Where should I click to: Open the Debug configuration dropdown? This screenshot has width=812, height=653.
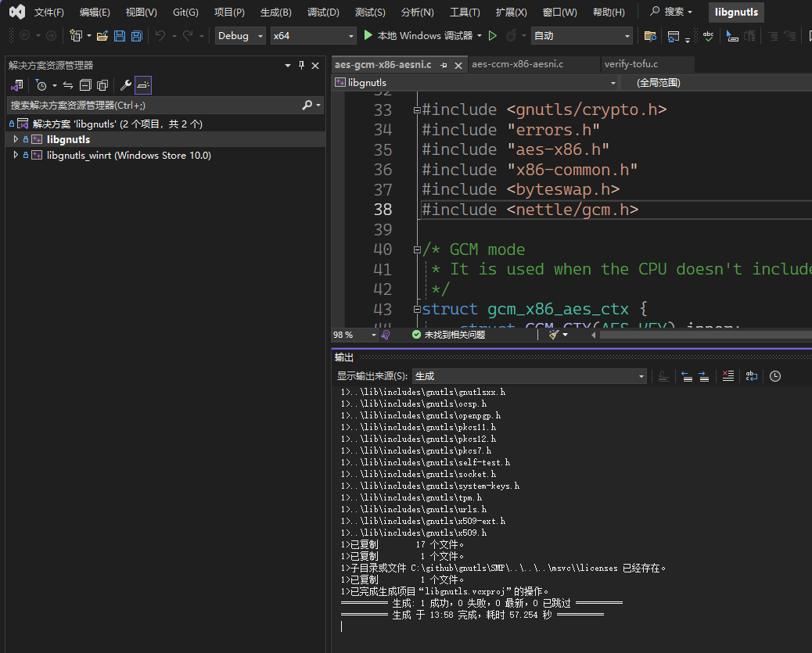coord(239,35)
